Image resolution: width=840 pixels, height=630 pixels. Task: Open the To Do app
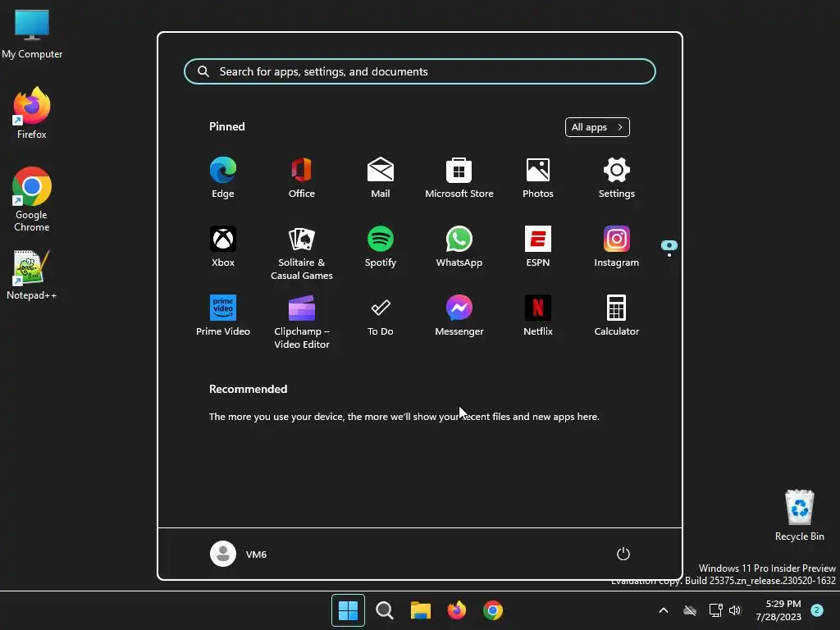381,316
